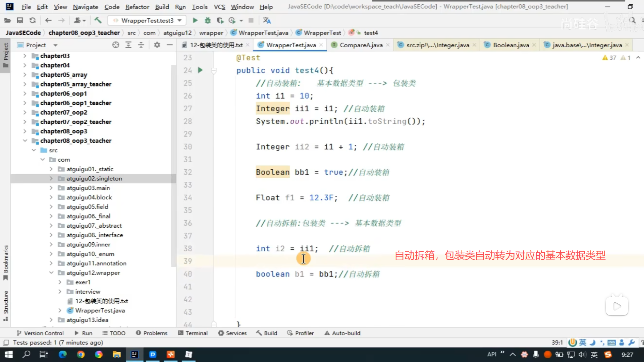Screen dimensions: 644x362
Task: Toggle fold marker for test4 method
Action: (214, 70)
